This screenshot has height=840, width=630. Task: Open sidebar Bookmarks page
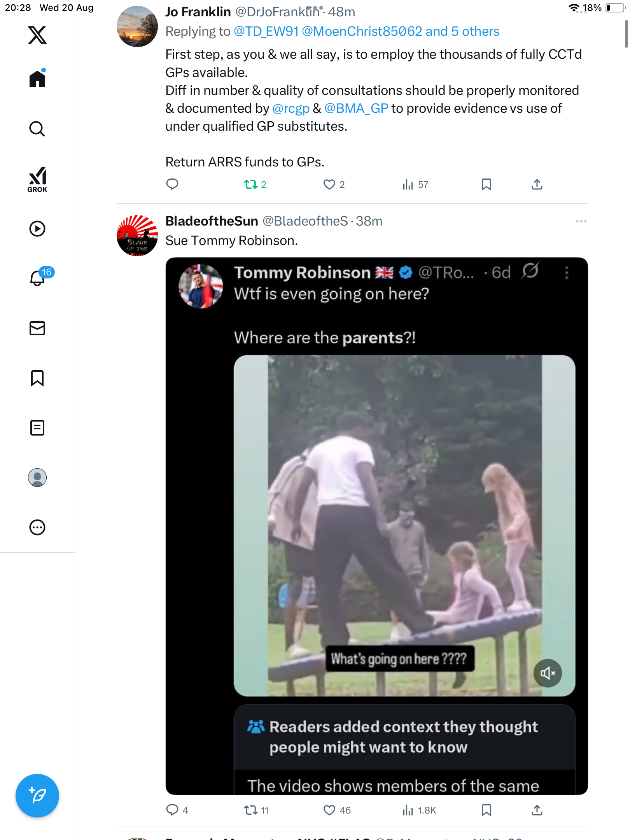tap(37, 378)
